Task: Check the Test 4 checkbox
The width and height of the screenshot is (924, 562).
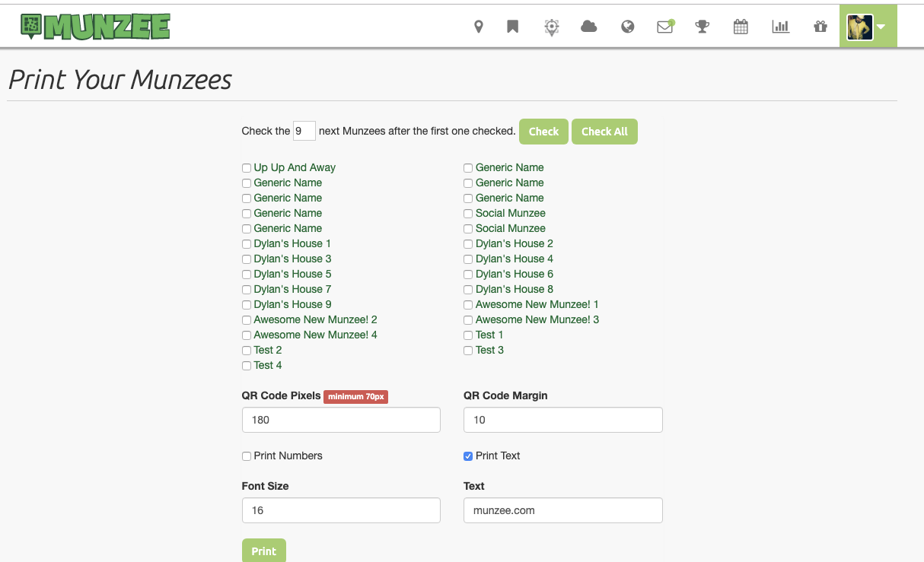Action: [247, 366]
